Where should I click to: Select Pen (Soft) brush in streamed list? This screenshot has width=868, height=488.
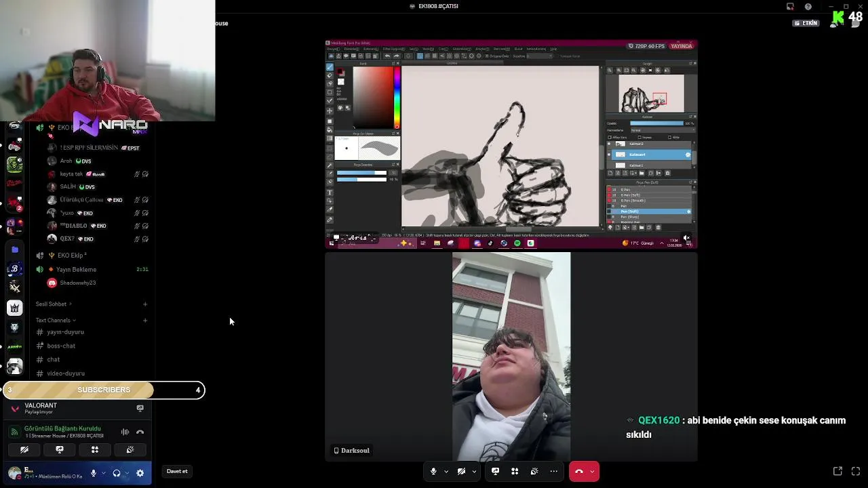[x=650, y=211]
